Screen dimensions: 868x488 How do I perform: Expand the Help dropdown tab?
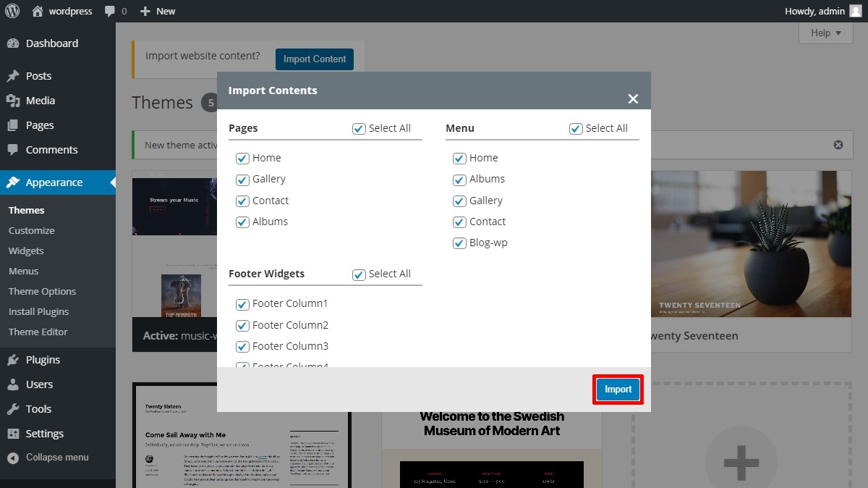pyautogui.click(x=825, y=33)
